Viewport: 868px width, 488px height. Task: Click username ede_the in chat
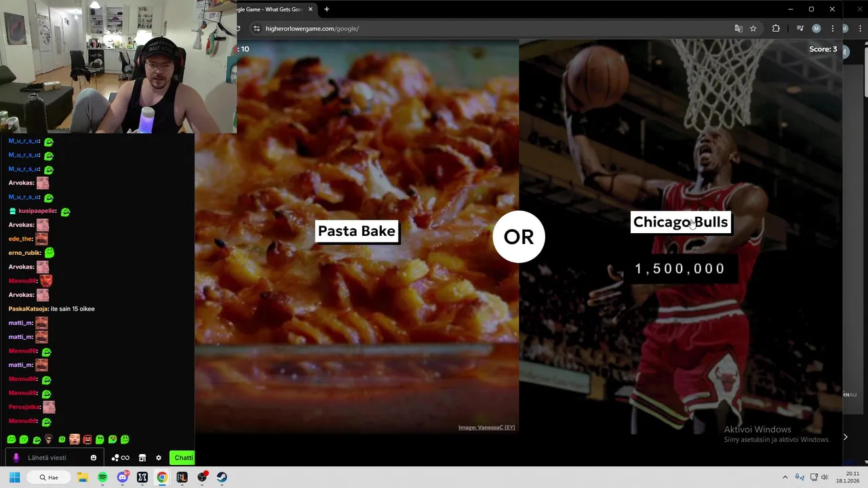(x=20, y=239)
